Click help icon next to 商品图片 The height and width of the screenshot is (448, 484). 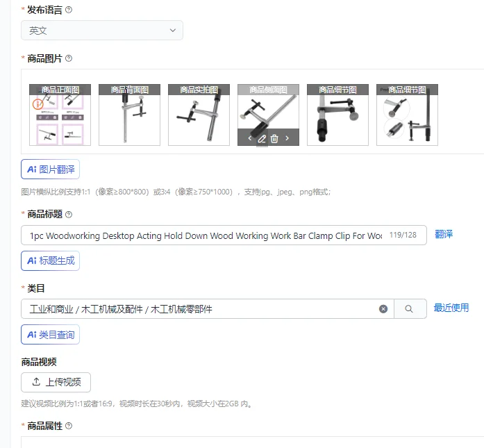pyautogui.click(x=69, y=58)
